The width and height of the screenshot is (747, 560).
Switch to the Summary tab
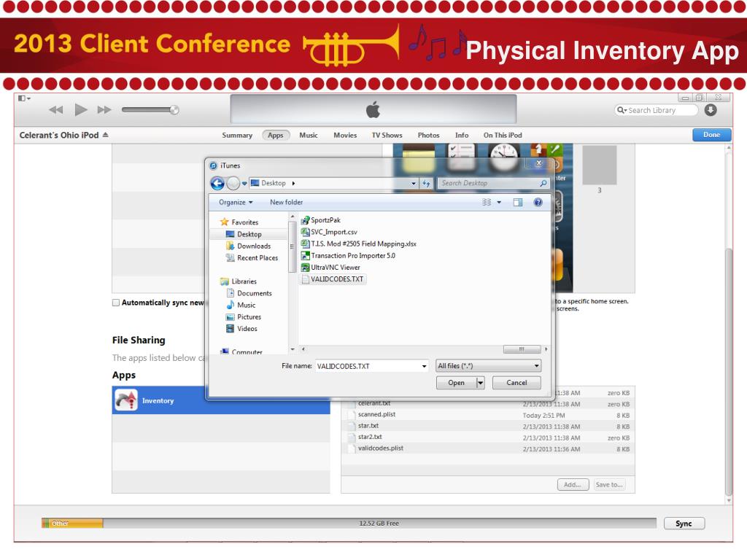(x=237, y=135)
